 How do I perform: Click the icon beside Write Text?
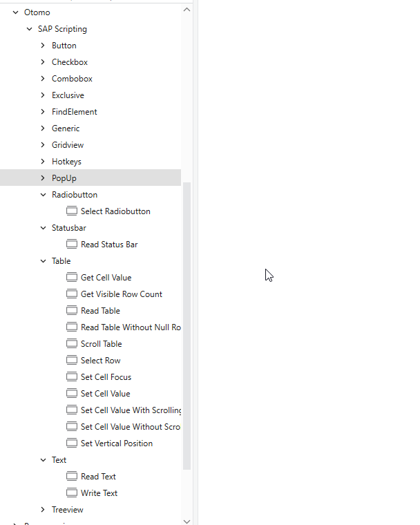pyautogui.click(x=72, y=493)
